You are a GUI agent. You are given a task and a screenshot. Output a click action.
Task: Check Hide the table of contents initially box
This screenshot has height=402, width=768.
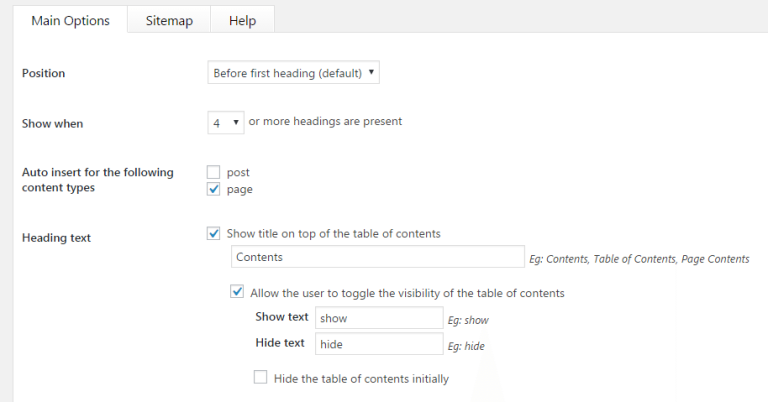(x=261, y=378)
